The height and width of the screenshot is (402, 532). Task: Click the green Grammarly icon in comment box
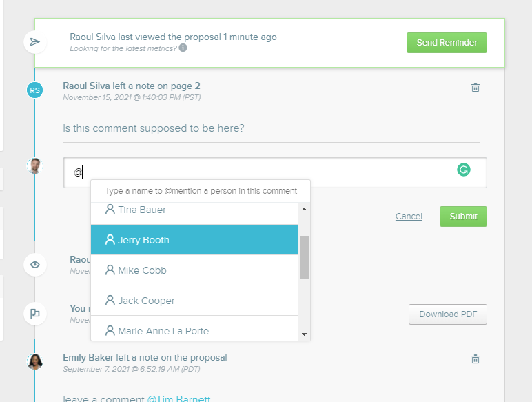tap(464, 170)
